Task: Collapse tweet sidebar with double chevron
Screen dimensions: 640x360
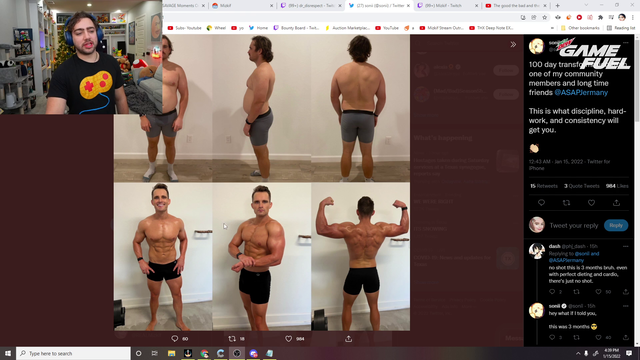Action: [x=513, y=44]
